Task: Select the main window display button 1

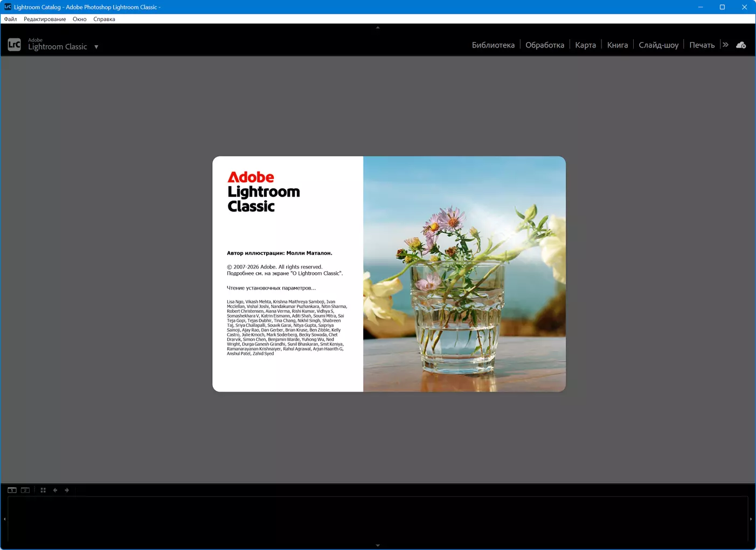Action: 12,490
